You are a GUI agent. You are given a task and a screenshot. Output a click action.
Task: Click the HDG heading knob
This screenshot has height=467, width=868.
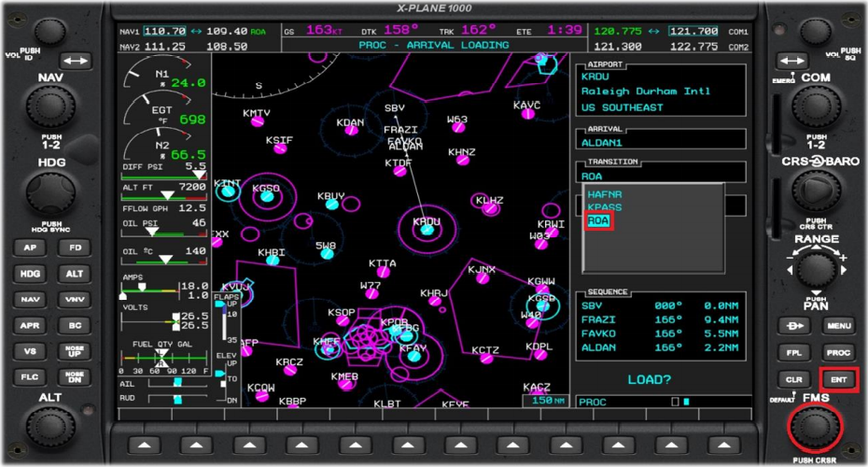51,194
